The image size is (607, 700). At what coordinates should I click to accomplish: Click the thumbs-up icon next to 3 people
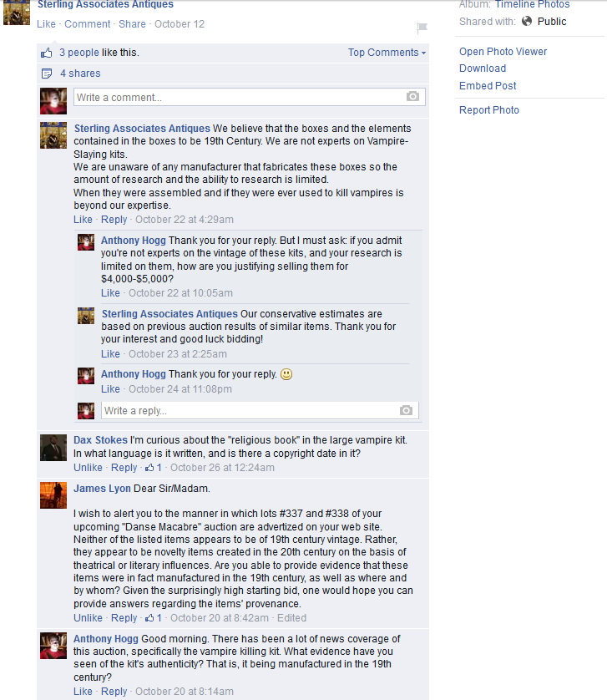tap(47, 53)
